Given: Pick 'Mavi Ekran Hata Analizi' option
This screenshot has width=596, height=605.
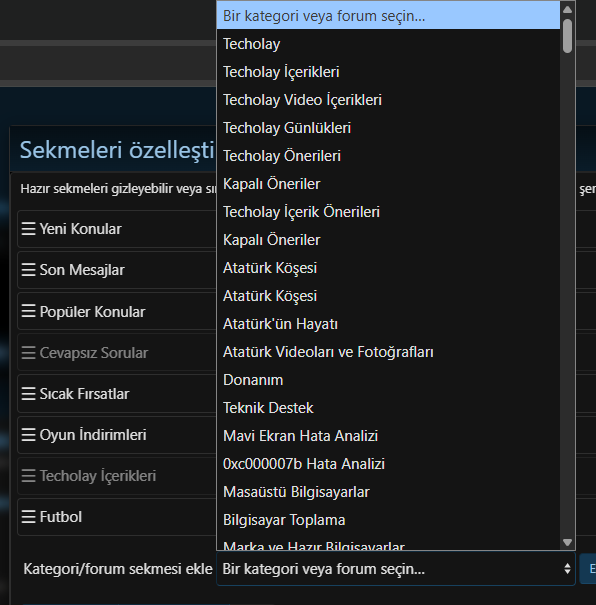Looking at the screenshot, I should [x=388, y=436].
